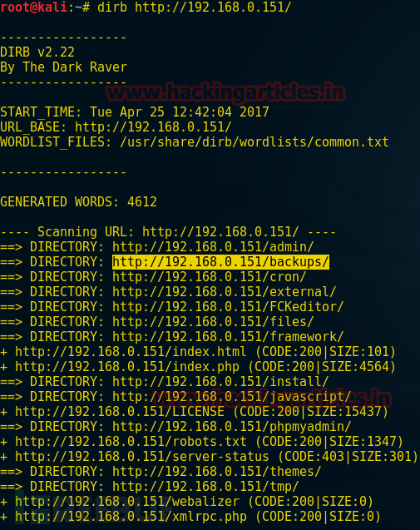Click the URL_BASE line
Screen dimensions: 420x530
click(116, 127)
